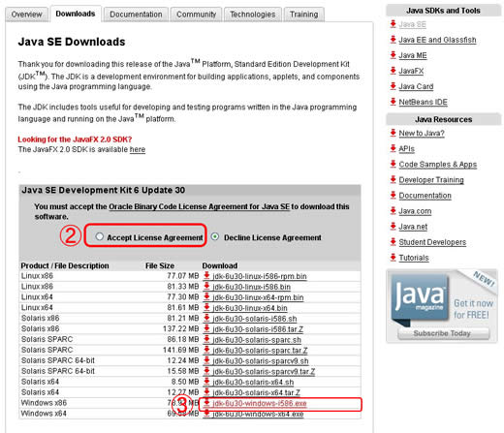
Task: Click red arrow icon beside Java.com
Action: click(x=394, y=211)
